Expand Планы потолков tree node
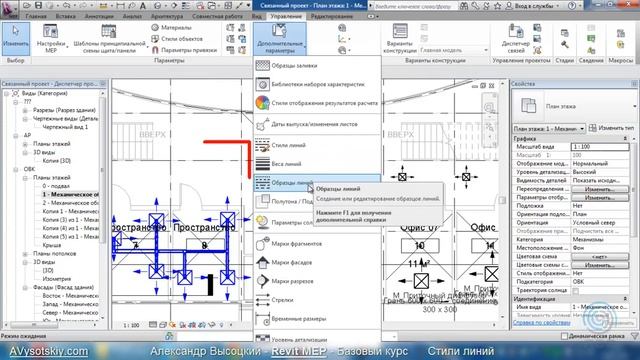 click(x=25, y=254)
